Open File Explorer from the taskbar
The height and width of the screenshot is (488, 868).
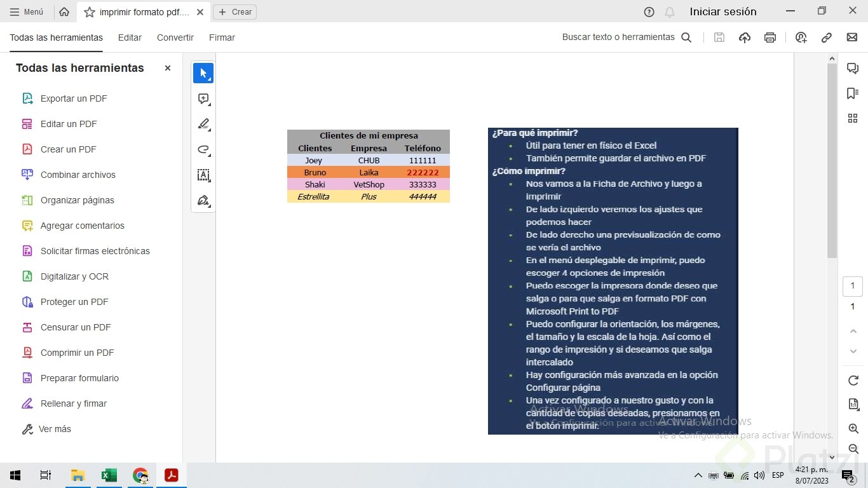pos(78,475)
